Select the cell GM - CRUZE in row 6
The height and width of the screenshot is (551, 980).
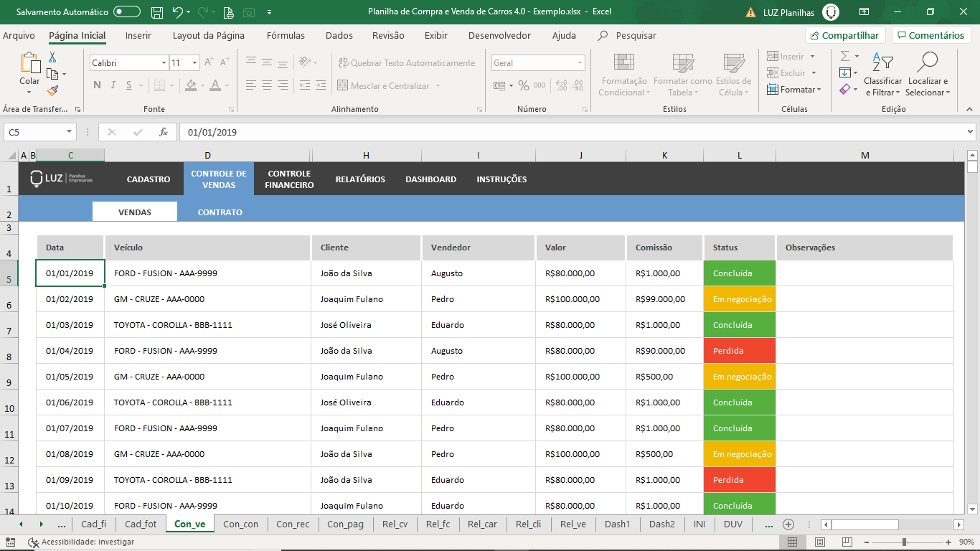click(x=207, y=299)
